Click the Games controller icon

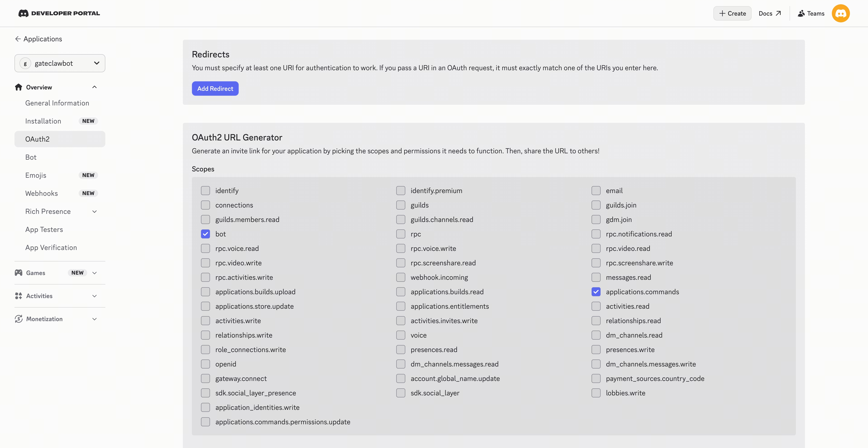pyautogui.click(x=19, y=273)
